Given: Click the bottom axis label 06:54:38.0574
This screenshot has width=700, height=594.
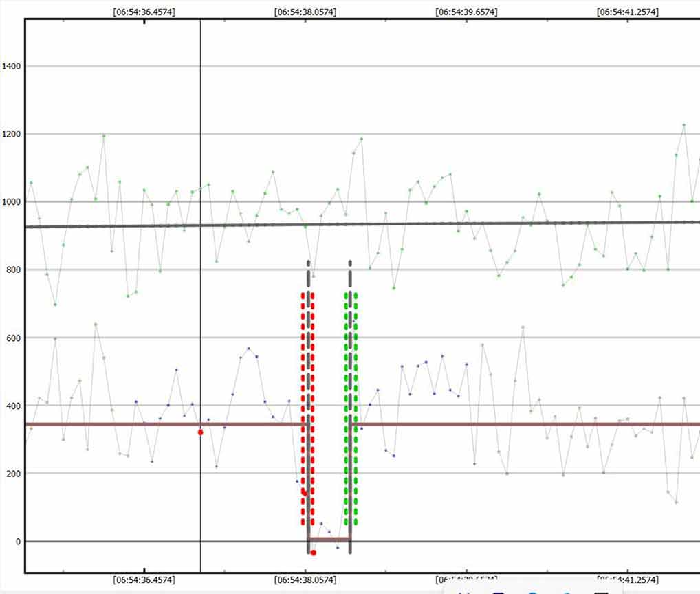Looking at the screenshot, I should tap(305, 580).
